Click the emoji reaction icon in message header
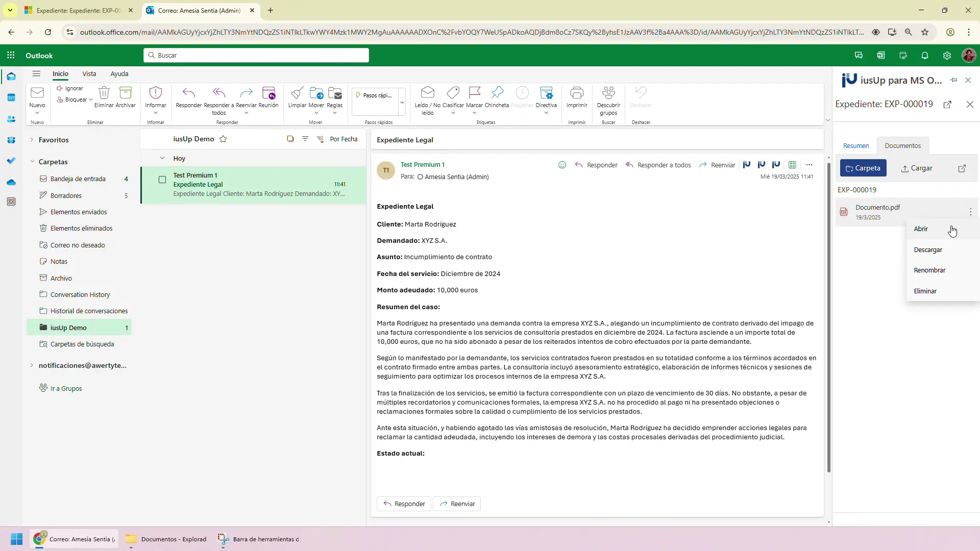 (x=562, y=165)
